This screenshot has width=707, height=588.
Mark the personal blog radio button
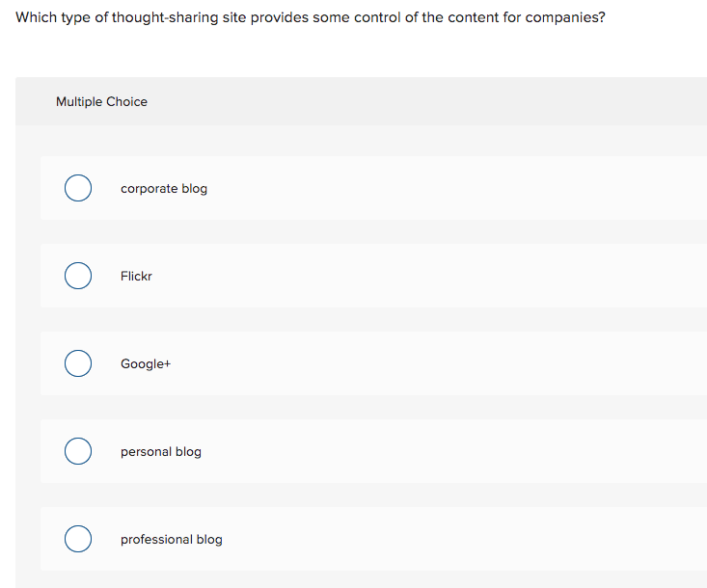(78, 451)
